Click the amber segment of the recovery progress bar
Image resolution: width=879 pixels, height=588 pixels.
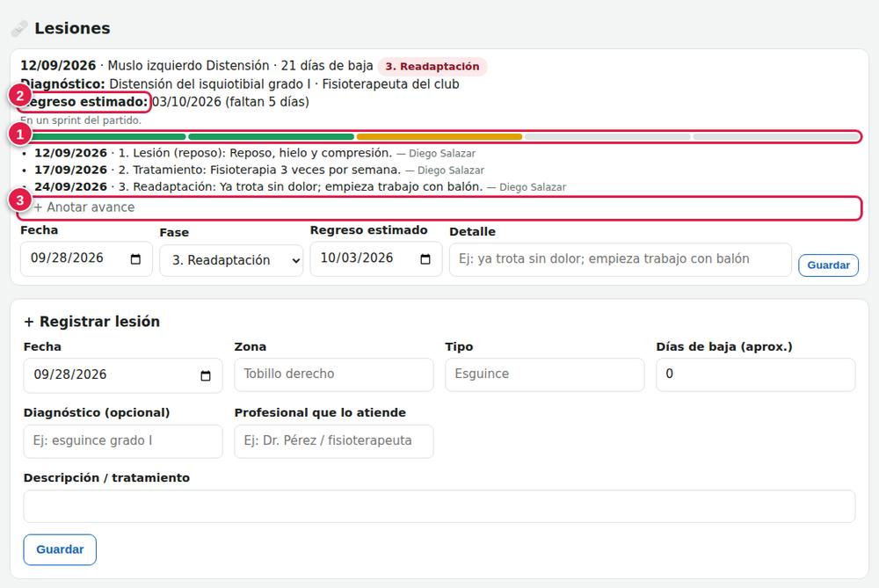coord(439,137)
